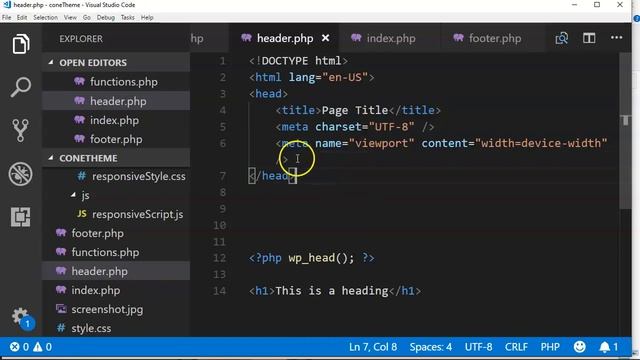The height and width of the screenshot is (360, 640).
Task: Open the View menu
Action: pyautogui.click(x=70, y=18)
